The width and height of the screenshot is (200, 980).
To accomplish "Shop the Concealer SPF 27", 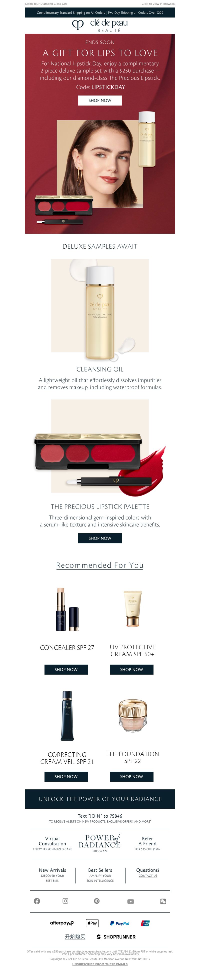I will [66, 669].
